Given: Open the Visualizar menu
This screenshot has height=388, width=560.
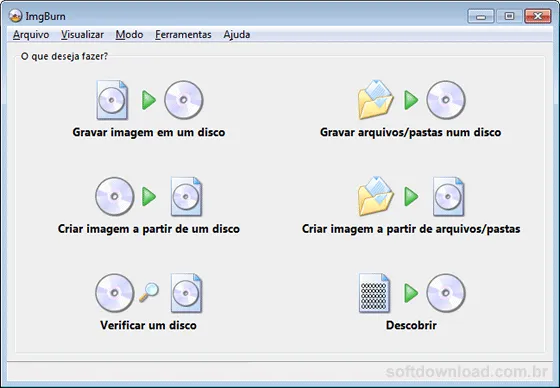Looking at the screenshot, I should 82,35.
